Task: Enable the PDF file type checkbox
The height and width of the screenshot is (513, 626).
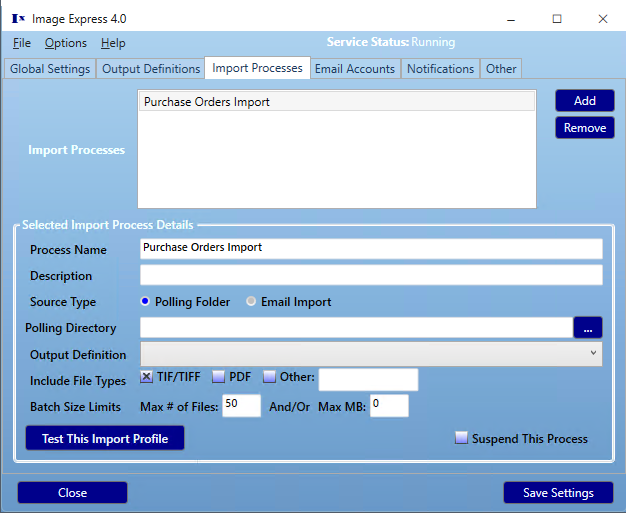Action: click(x=218, y=376)
